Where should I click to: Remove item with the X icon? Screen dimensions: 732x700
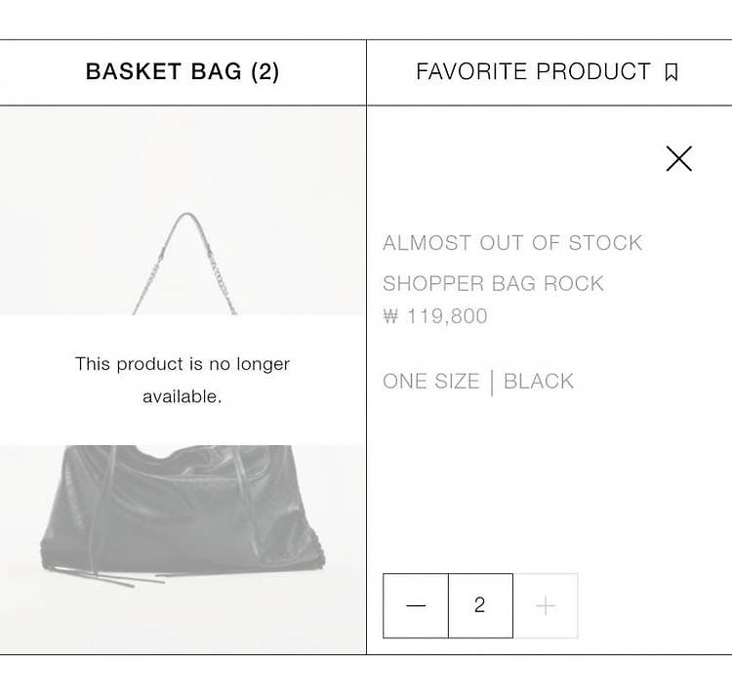point(678,159)
